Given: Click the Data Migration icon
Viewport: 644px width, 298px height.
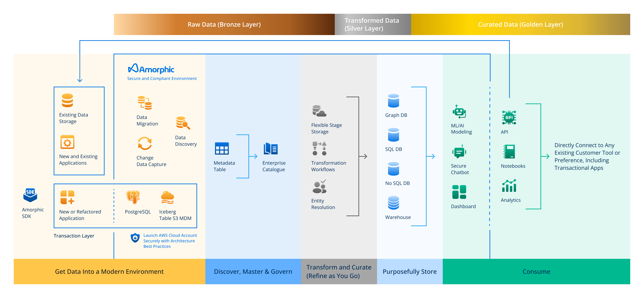Looking at the screenshot, I should point(145,103).
